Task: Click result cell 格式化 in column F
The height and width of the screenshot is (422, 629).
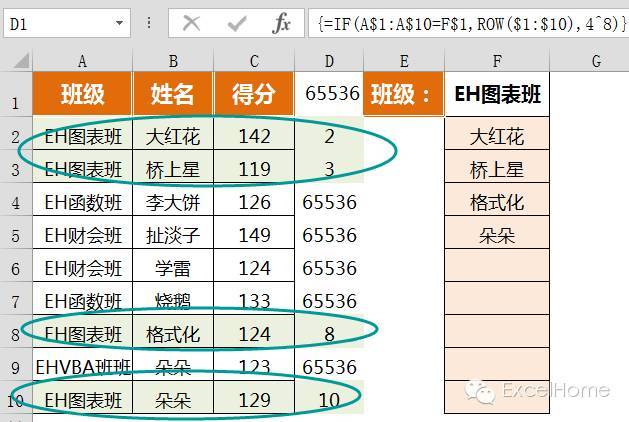Action: pos(497,202)
